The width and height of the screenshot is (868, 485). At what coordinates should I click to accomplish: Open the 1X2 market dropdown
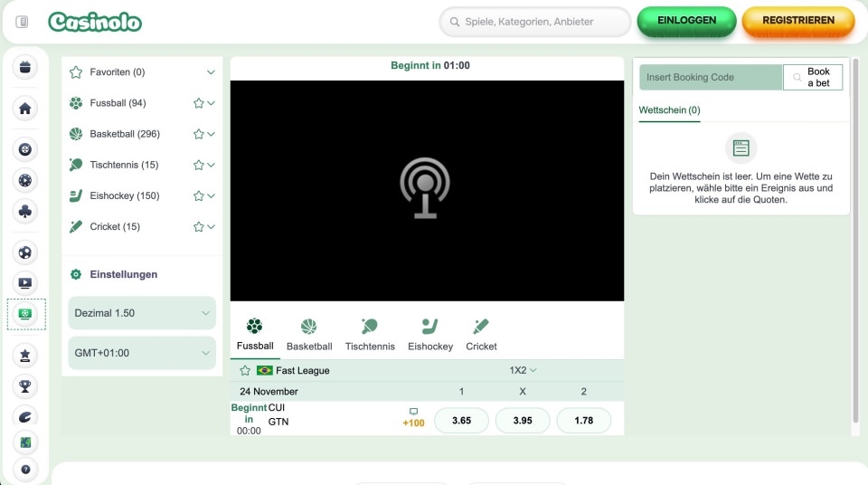[523, 370]
